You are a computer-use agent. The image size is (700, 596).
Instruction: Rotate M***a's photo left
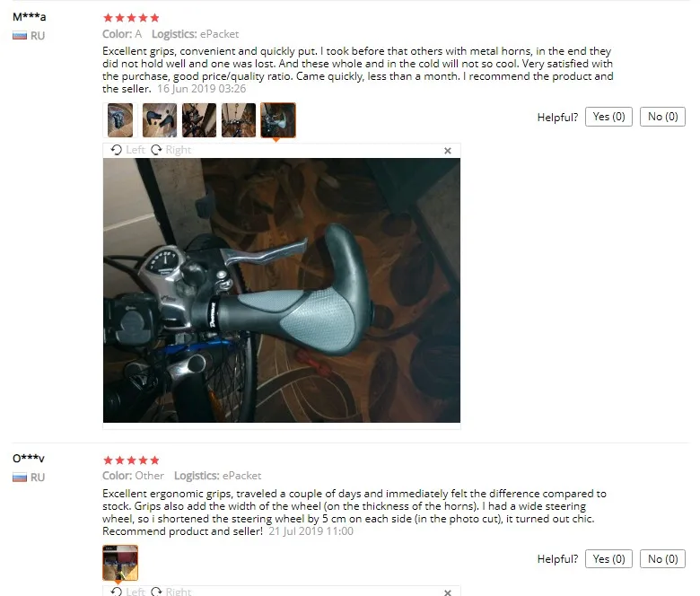coord(127,150)
